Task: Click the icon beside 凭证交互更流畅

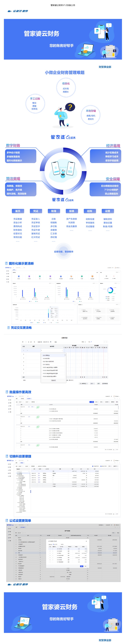Action: click(9, 328)
